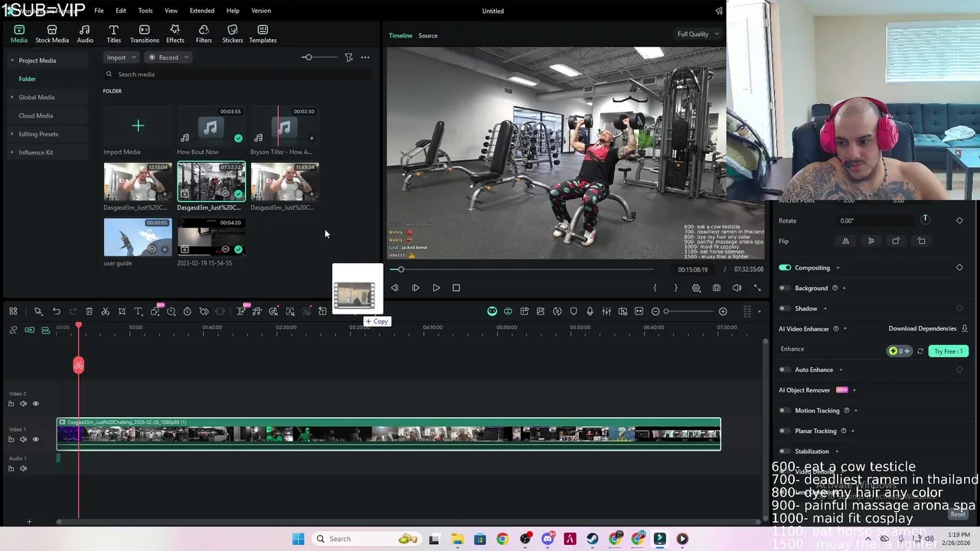The height and width of the screenshot is (551, 980).
Task: Open the timeline layout grid icon
Action: coord(13,311)
